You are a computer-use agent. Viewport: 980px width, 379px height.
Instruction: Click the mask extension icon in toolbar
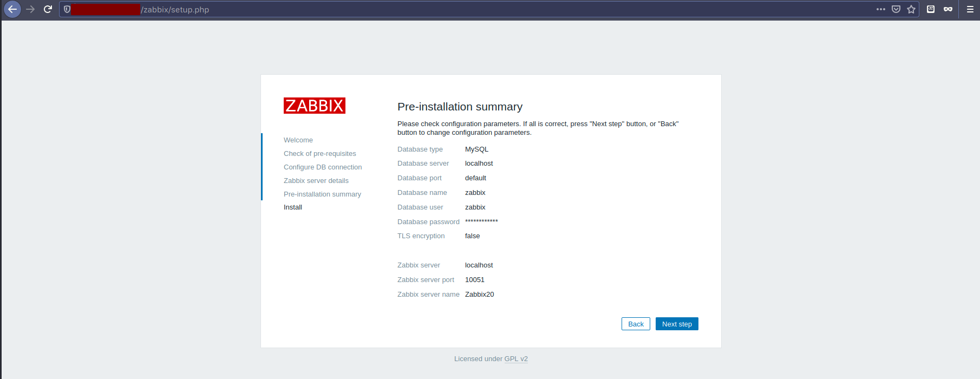(948, 9)
